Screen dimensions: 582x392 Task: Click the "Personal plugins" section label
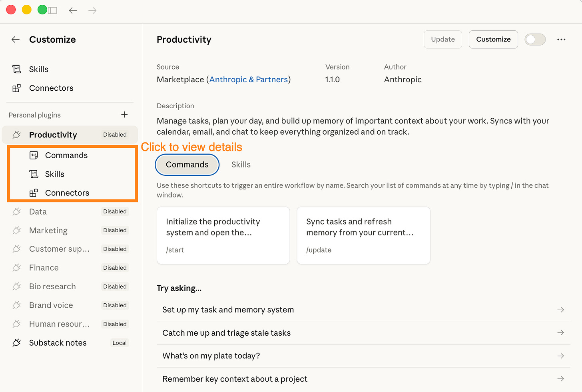tap(35, 115)
